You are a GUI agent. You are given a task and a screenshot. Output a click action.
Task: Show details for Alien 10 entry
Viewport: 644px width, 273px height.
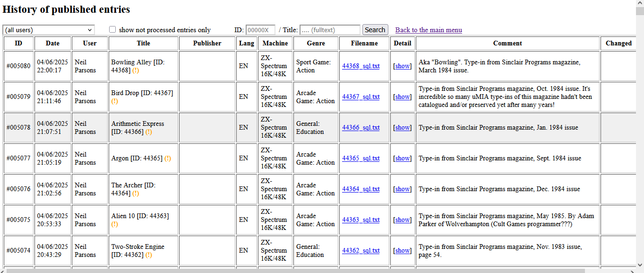pyautogui.click(x=403, y=220)
